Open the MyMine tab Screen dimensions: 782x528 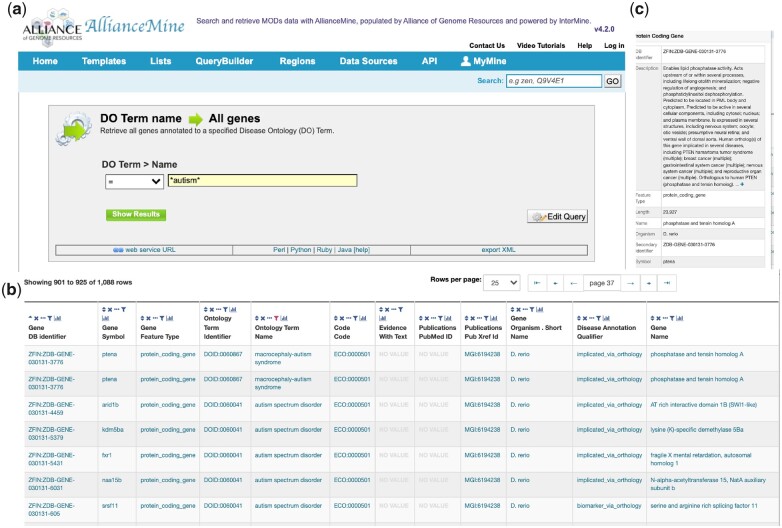point(483,61)
